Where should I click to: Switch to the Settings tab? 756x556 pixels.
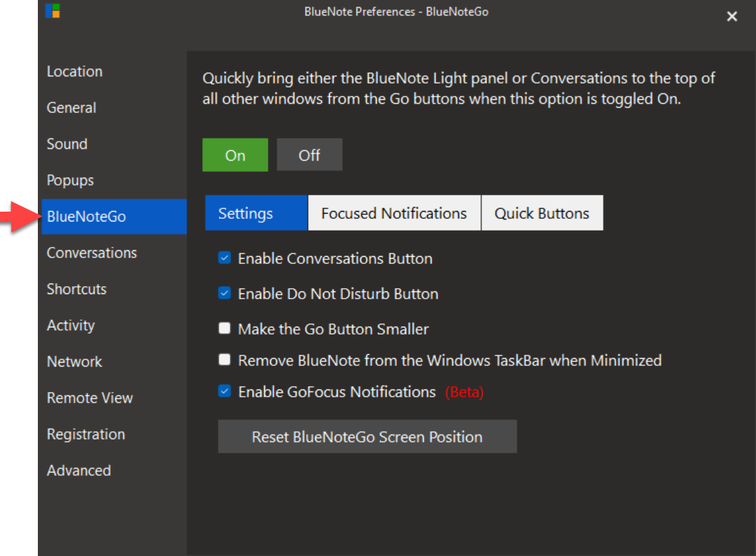coord(256,213)
